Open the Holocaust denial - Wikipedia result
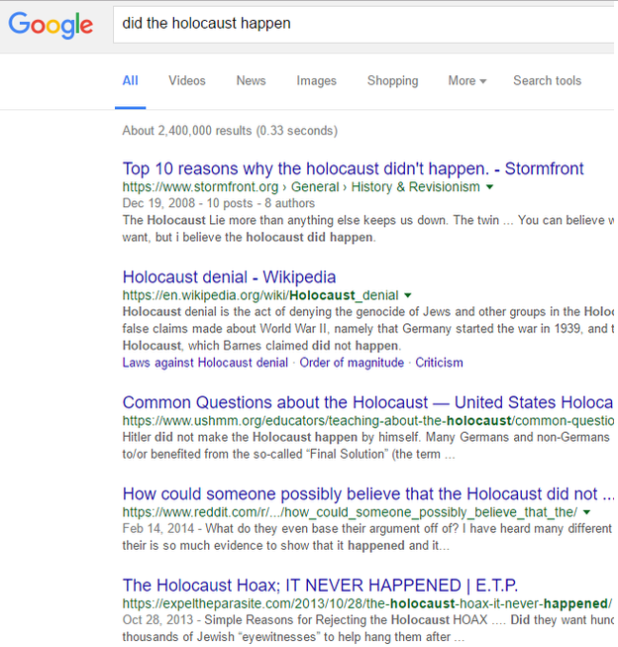The image size is (618, 647). click(229, 277)
